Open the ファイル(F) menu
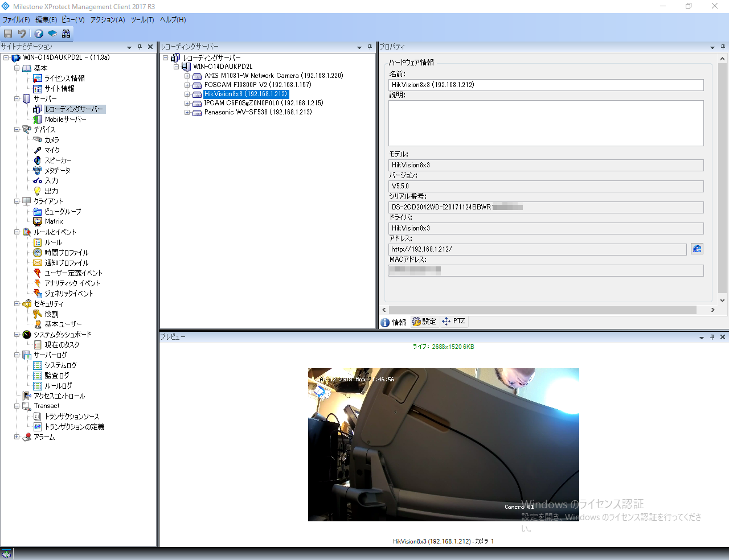 16,19
